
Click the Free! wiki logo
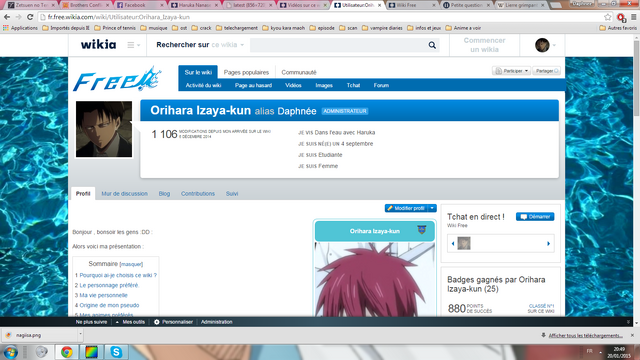[117, 79]
